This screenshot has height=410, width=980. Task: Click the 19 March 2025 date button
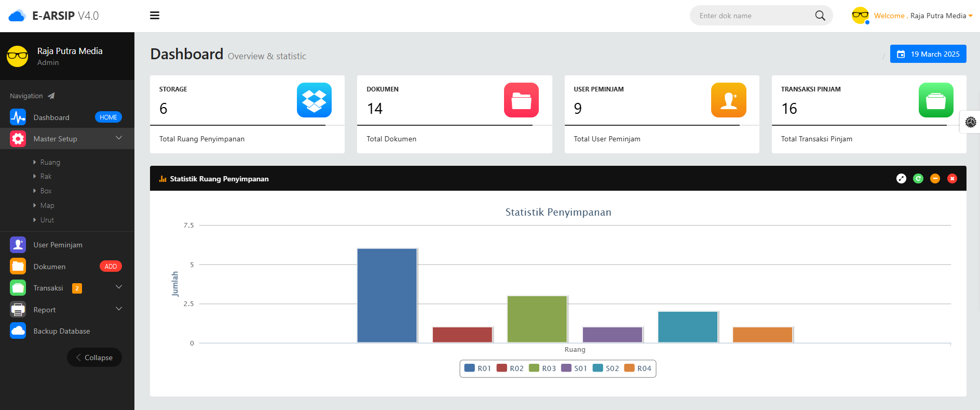(x=928, y=54)
